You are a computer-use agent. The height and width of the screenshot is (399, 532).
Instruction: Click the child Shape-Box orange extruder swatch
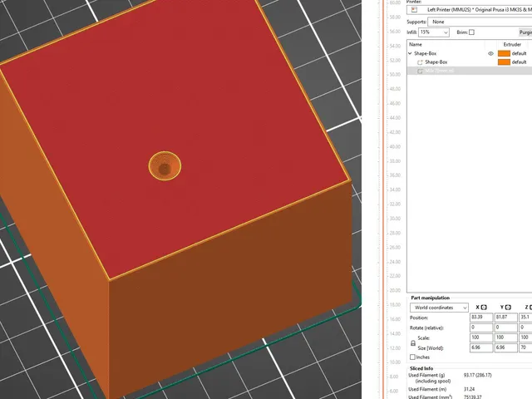pos(504,62)
